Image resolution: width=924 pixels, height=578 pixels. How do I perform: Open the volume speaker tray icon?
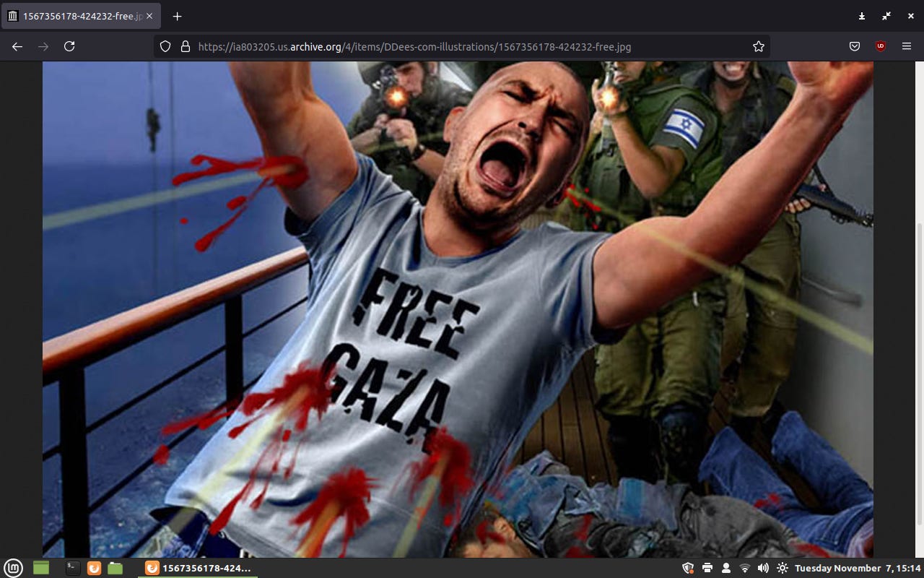pyautogui.click(x=764, y=568)
